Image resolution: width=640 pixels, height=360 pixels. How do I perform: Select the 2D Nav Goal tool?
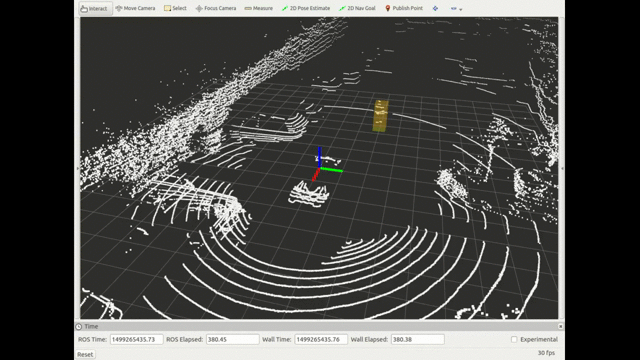[357, 8]
